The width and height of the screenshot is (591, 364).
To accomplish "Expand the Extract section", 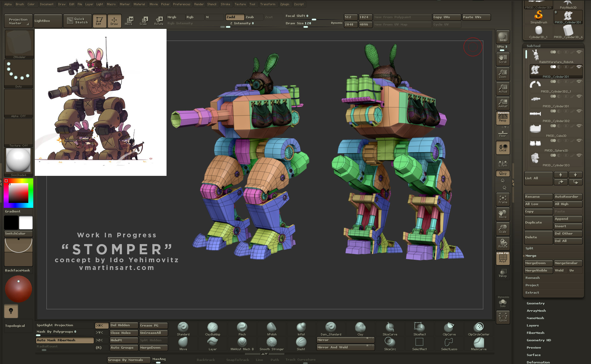I will tap(532, 292).
